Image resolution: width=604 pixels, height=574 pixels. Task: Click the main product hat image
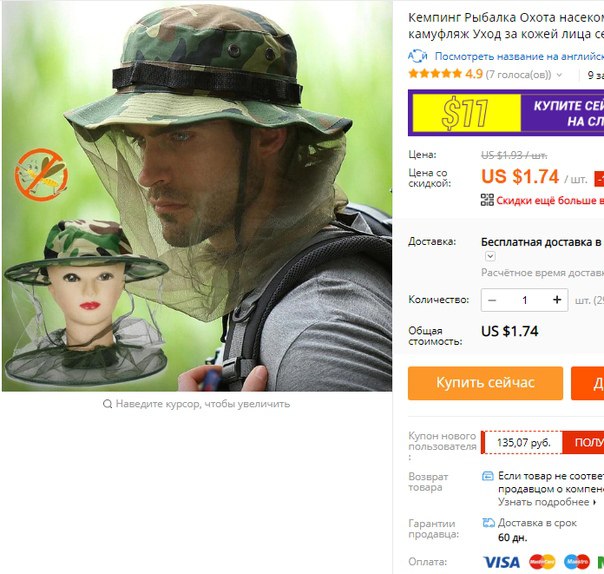pyautogui.click(x=197, y=196)
